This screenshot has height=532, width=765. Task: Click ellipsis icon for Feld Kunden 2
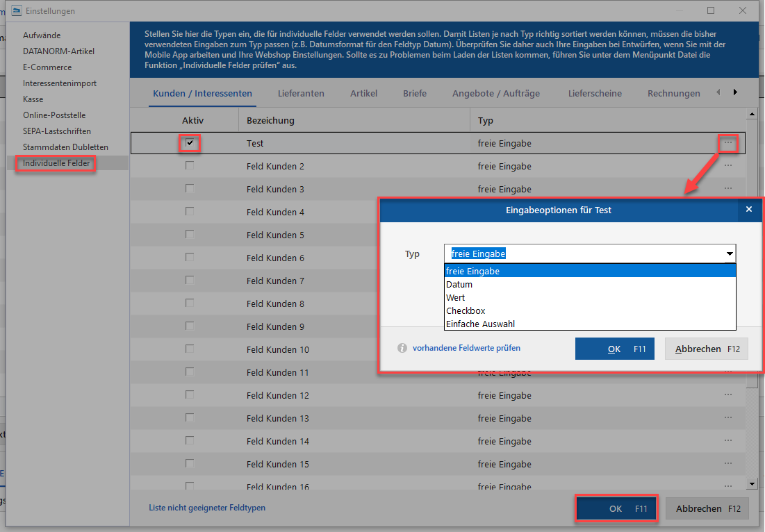coord(727,166)
